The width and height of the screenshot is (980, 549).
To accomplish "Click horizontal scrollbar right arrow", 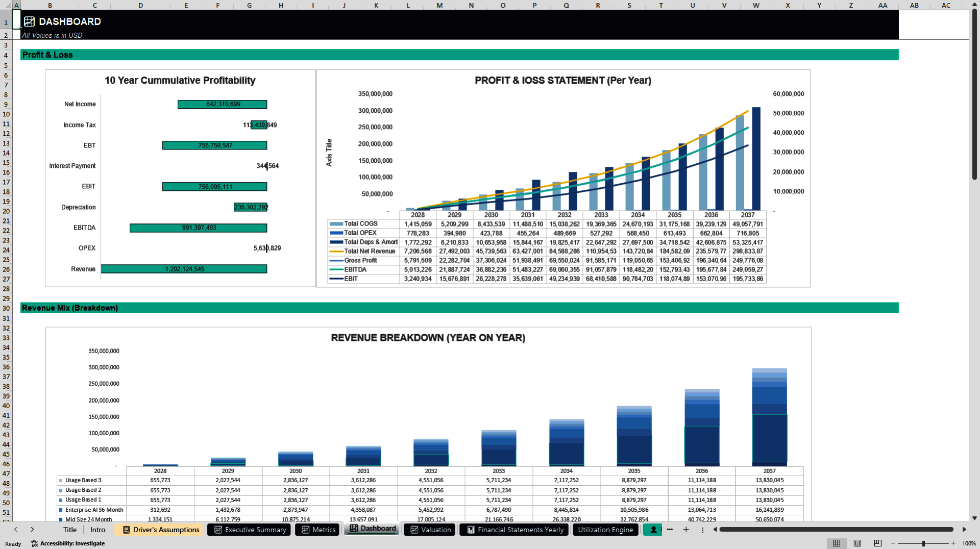I will pos(964,530).
